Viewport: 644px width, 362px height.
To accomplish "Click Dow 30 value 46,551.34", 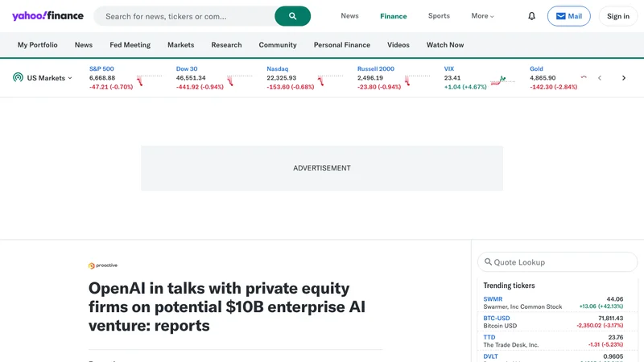I will pyautogui.click(x=191, y=77).
